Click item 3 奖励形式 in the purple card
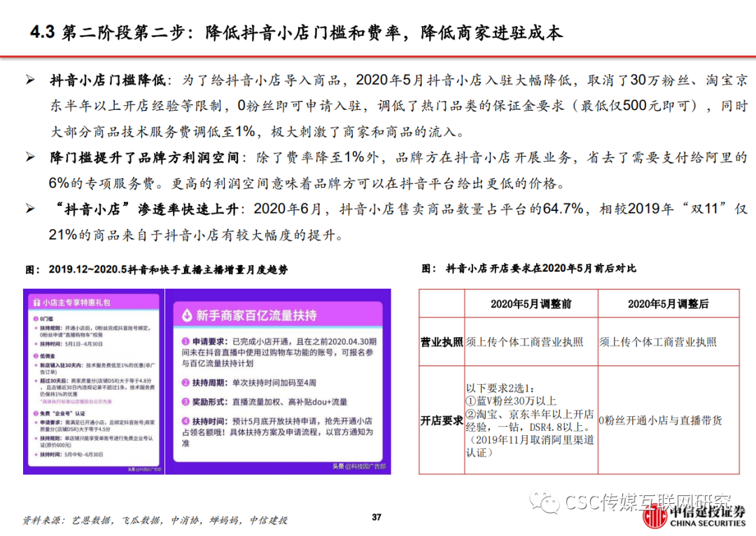Image resolution: width=756 pixels, height=536 pixels. pos(264,402)
